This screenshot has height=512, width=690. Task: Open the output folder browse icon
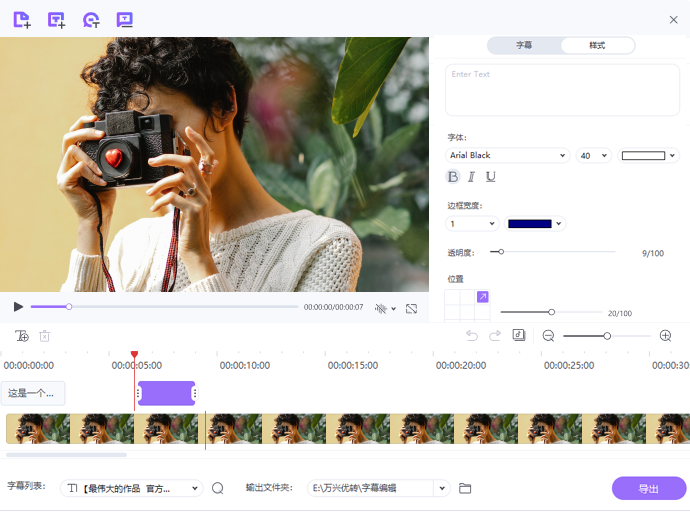[465, 488]
